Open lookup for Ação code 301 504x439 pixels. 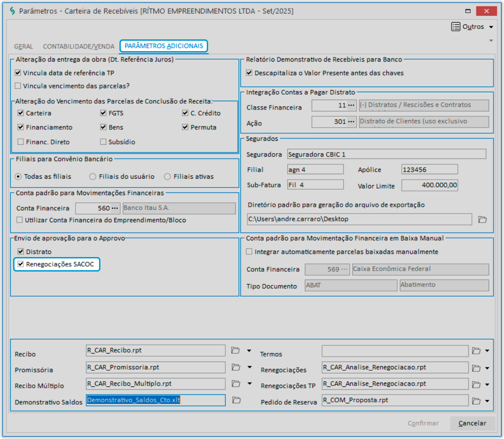point(352,122)
